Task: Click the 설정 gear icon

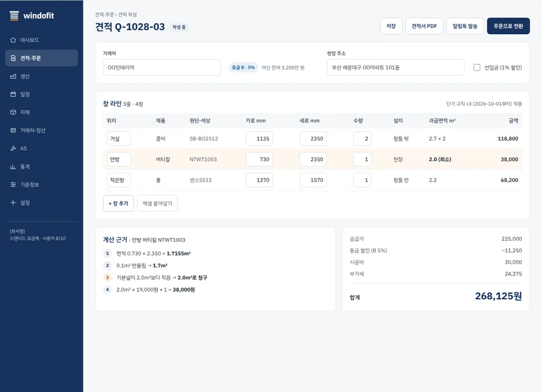Action: coord(13,203)
